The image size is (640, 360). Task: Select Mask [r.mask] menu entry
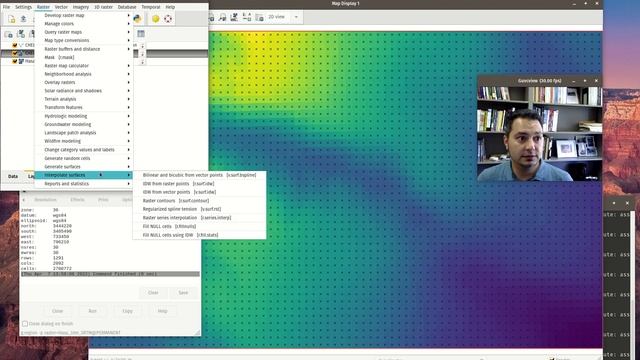pos(84,57)
